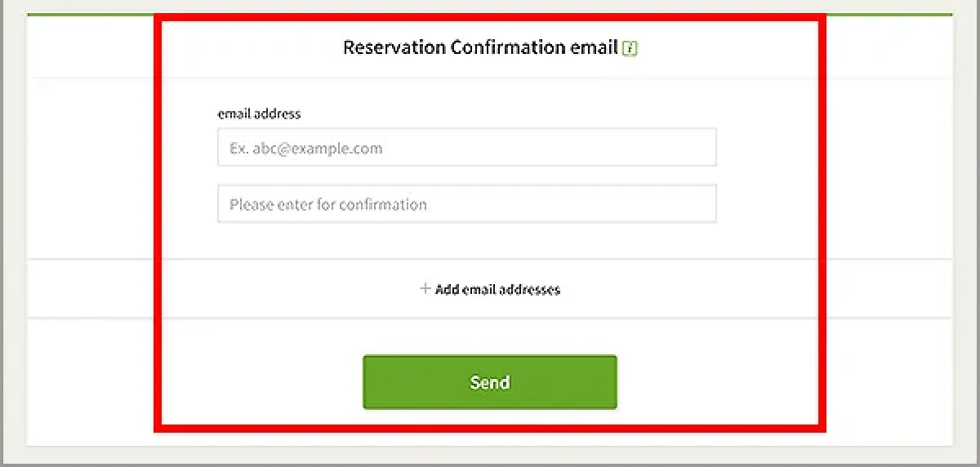The image size is (980, 467).
Task: Click the small square icon after 'email' in the title
Action: [630, 48]
